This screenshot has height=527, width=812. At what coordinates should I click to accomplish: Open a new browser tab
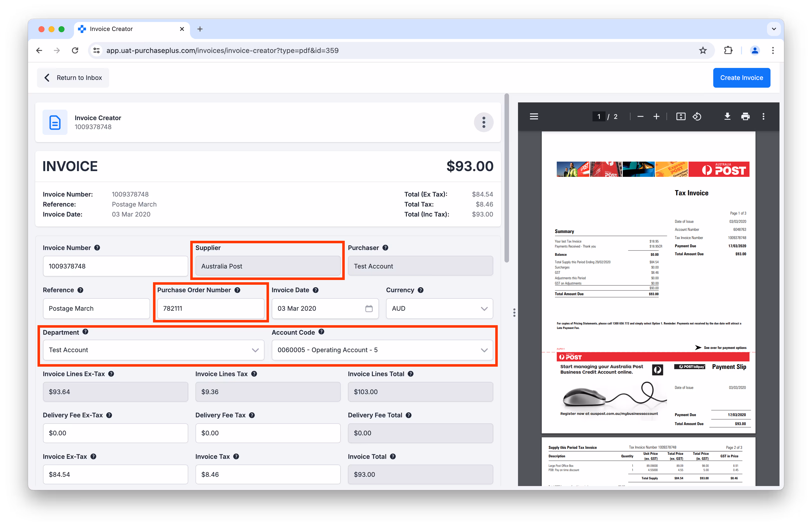point(200,29)
